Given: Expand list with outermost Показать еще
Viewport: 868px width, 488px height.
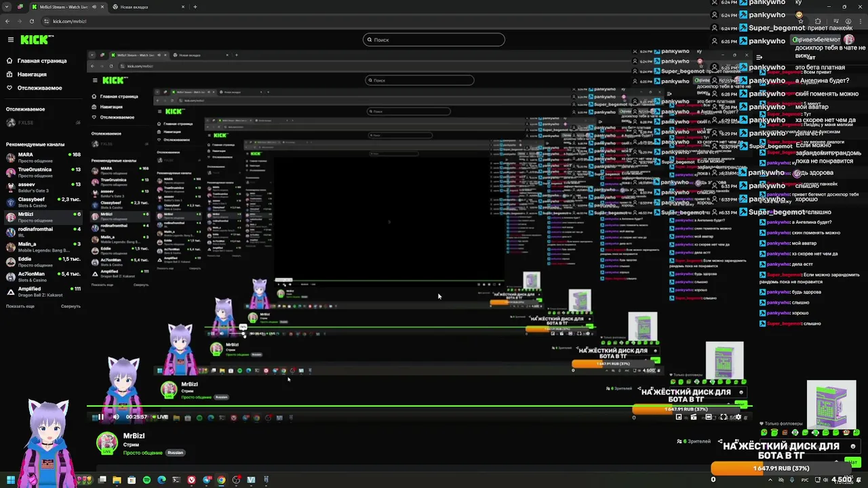Looking at the screenshot, I should coord(20,306).
